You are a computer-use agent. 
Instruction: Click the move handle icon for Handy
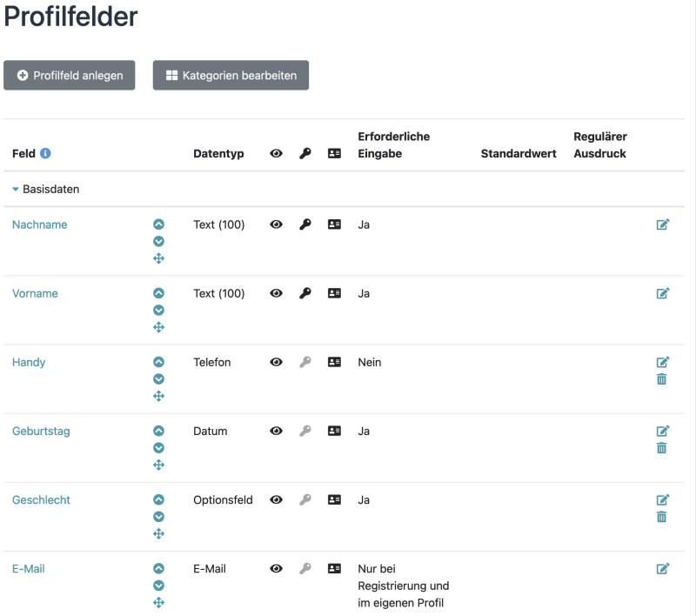coord(159,396)
